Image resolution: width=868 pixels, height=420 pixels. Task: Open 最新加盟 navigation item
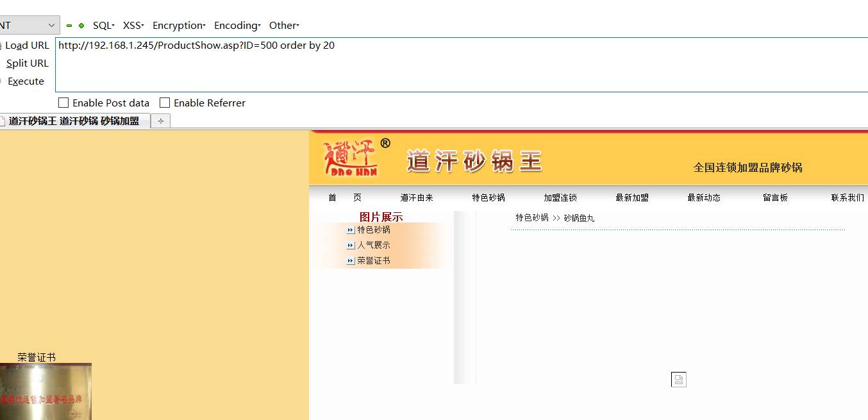pyautogui.click(x=632, y=197)
